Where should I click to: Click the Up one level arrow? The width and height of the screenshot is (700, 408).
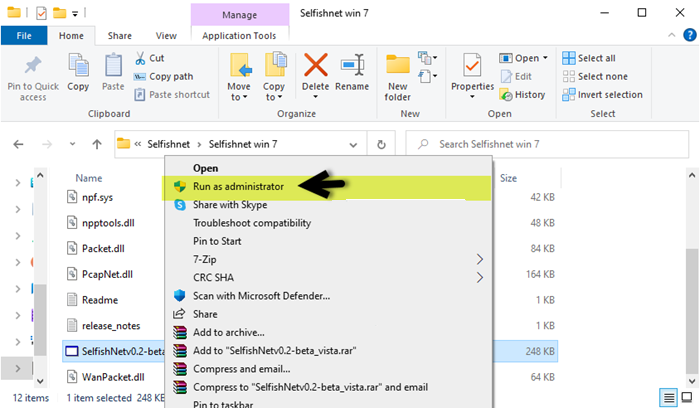pyautogui.click(x=97, y=144)
